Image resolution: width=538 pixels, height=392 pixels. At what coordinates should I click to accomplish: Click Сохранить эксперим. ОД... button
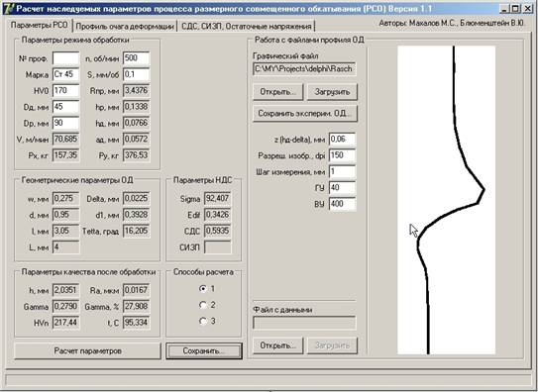tap(305, 114)
